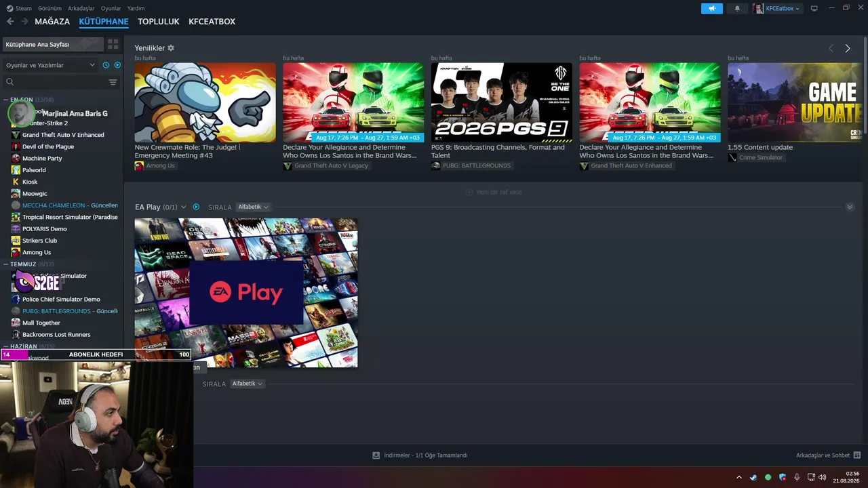Select POLYARIS Demo in library list
The image size is (868, 488).
pos(45,228)
